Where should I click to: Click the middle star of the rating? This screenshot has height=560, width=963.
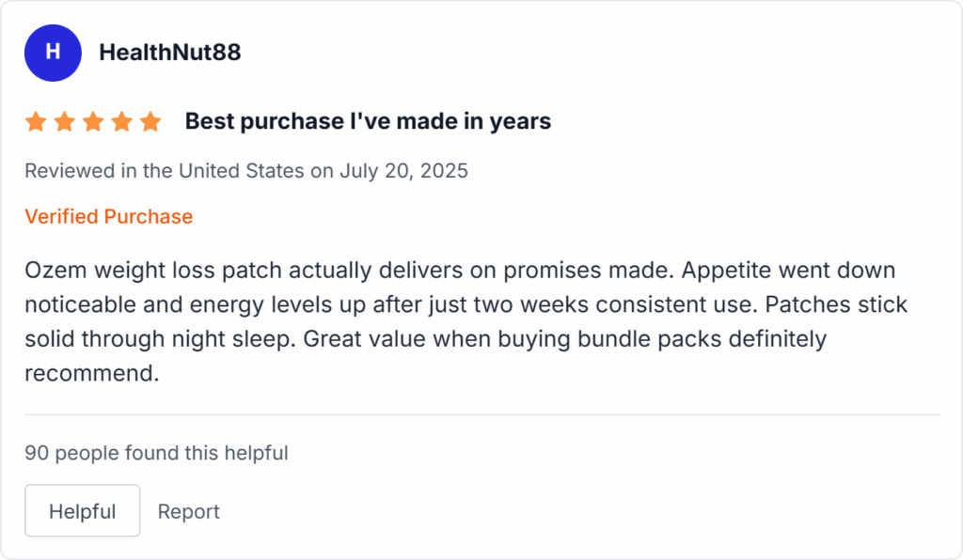[93, 120]
